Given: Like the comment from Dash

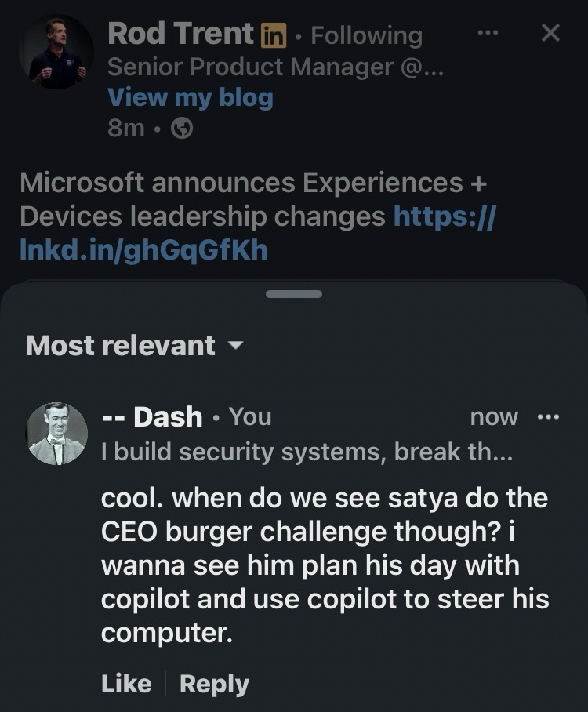Looking at the screenshot, I should tap(126, 684).
